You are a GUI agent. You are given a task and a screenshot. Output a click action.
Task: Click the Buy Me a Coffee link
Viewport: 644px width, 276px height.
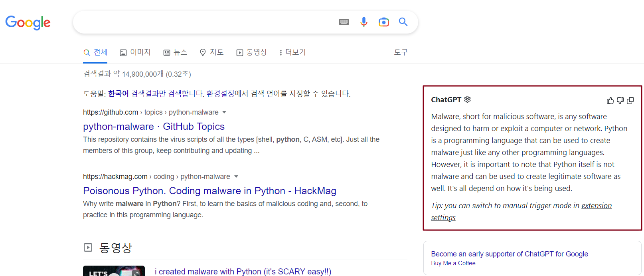pyautogui.click(x=453, y=263)
